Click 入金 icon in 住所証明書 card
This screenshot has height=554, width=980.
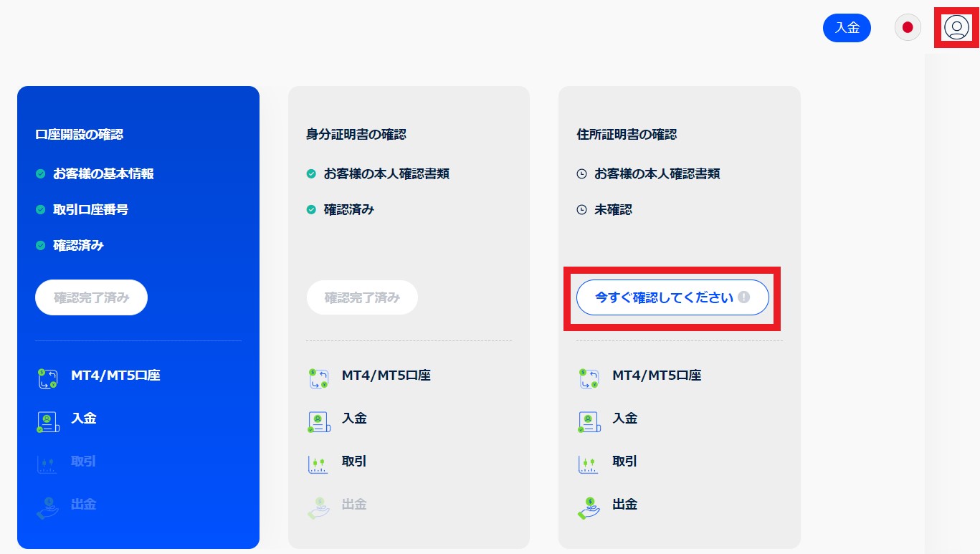[589, 421]
